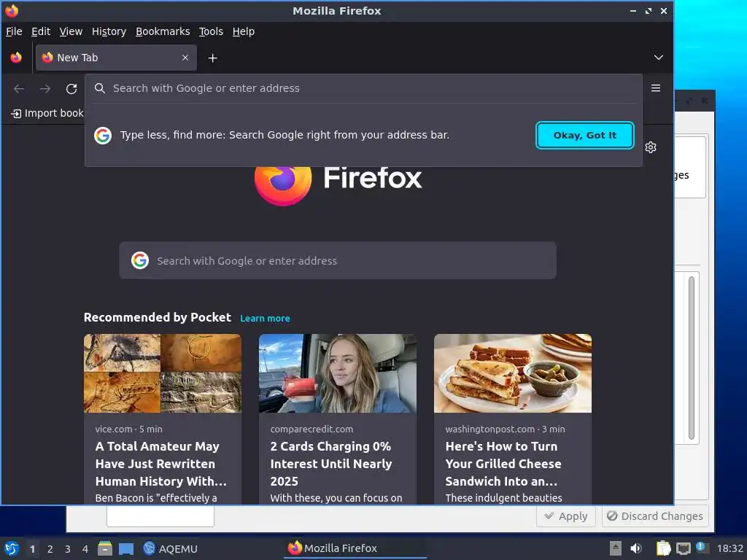The width and height of the screenshot is (747, 560).
Task: Click the 18:32 taskbar clock
Action: [729, 548]
